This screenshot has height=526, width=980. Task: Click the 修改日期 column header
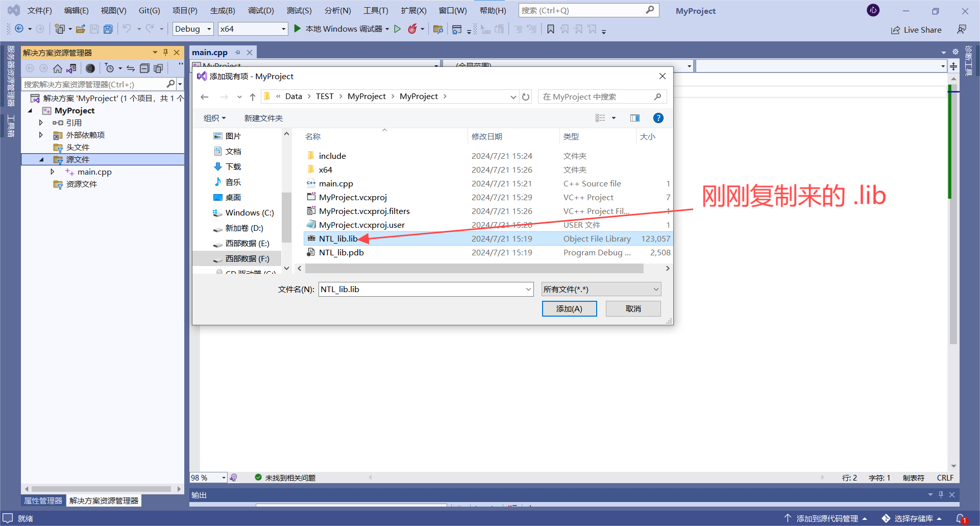tap(513, 136)
